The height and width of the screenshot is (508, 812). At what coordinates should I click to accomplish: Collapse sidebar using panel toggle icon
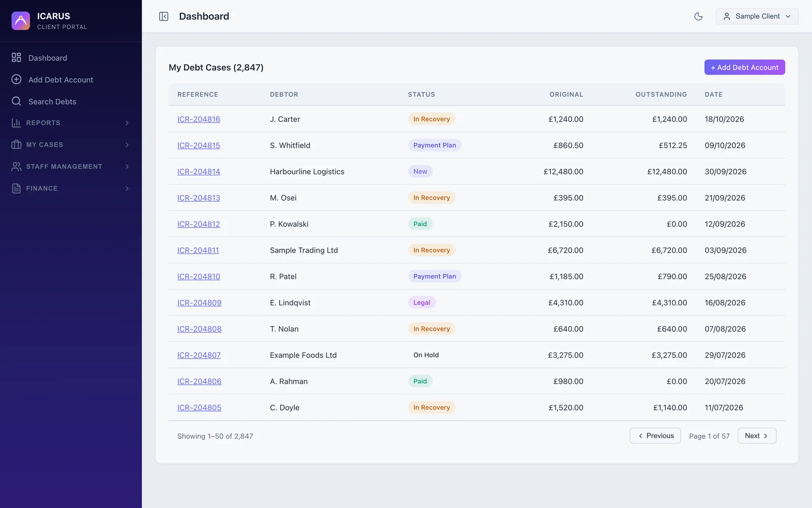tap(163, 16)
